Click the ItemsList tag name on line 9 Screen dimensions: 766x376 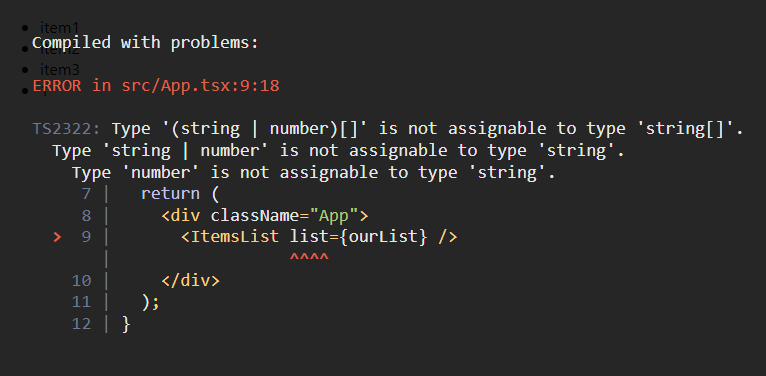point(235,237)
